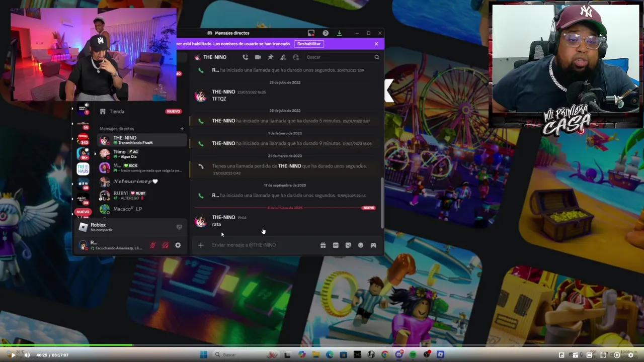Screen dimensions: 644x362
Task: Open own user avatar in bottom panel
Action: (83, 245)
